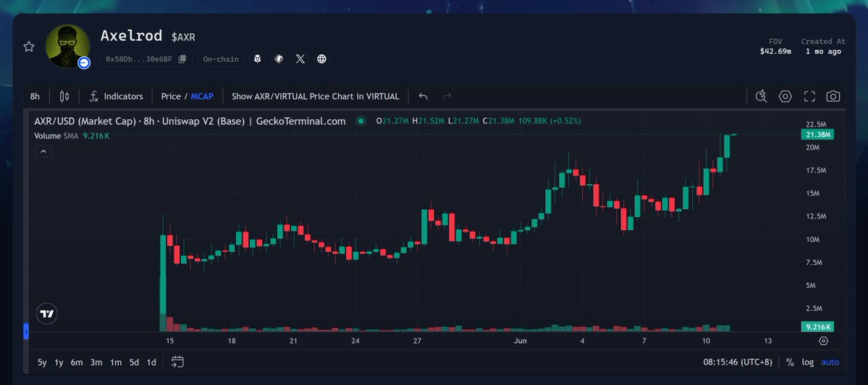
Task: Click the 109.88K (+0.52%) change value
Action: (549, 121)
